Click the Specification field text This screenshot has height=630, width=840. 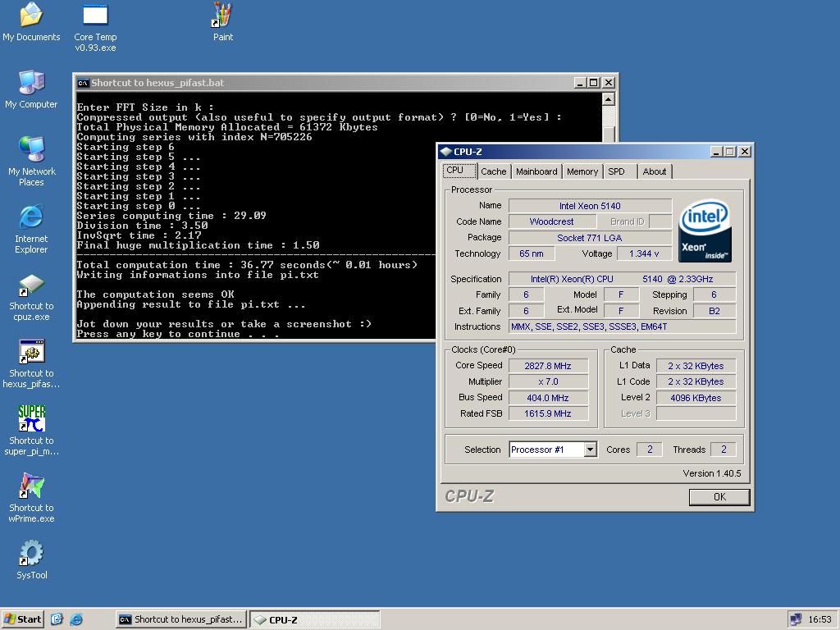pyautogui.click(x=623, y=279)
